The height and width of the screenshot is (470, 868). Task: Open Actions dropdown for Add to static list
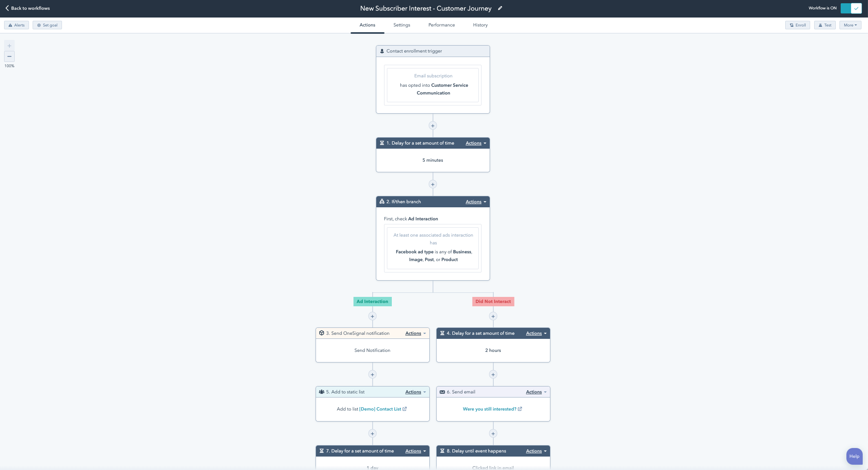415,392
